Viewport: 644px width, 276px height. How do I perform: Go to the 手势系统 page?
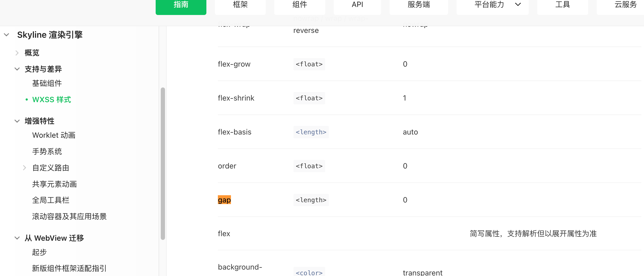pos(47,152)
